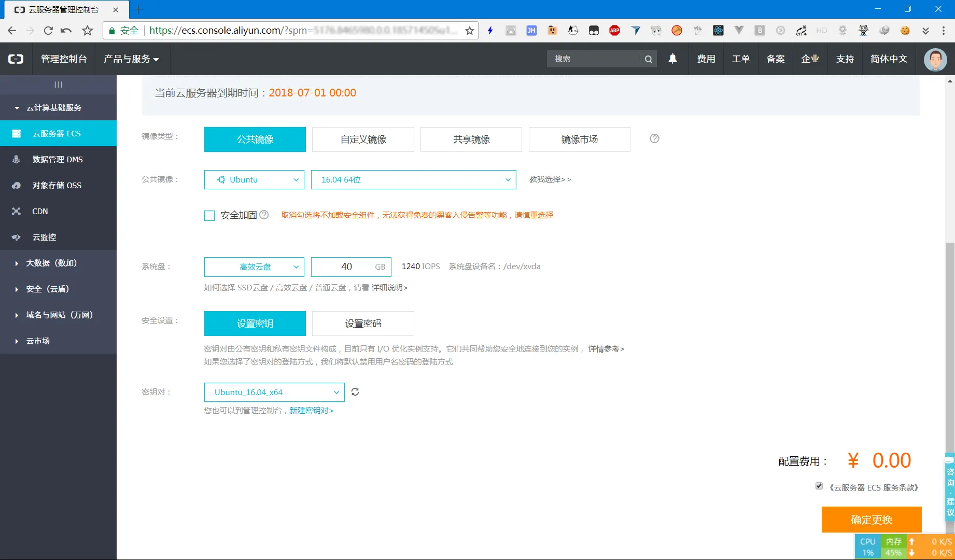Screen dimensions: 955x560
Task: Open a new browser tab
Action: tap(138, 9)
